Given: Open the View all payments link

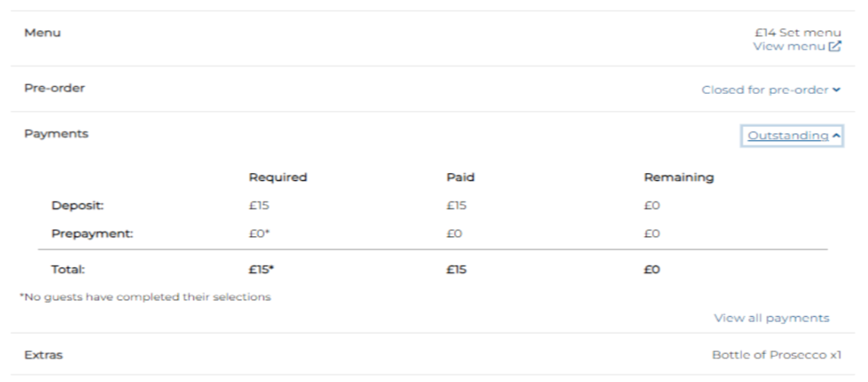Looking at the screenshot, I should (771, 318).
